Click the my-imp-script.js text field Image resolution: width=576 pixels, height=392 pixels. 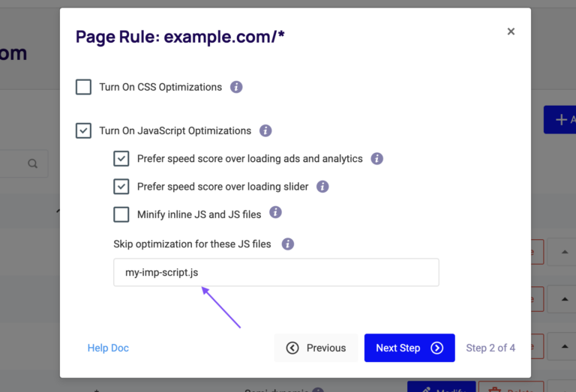[276, 273]
